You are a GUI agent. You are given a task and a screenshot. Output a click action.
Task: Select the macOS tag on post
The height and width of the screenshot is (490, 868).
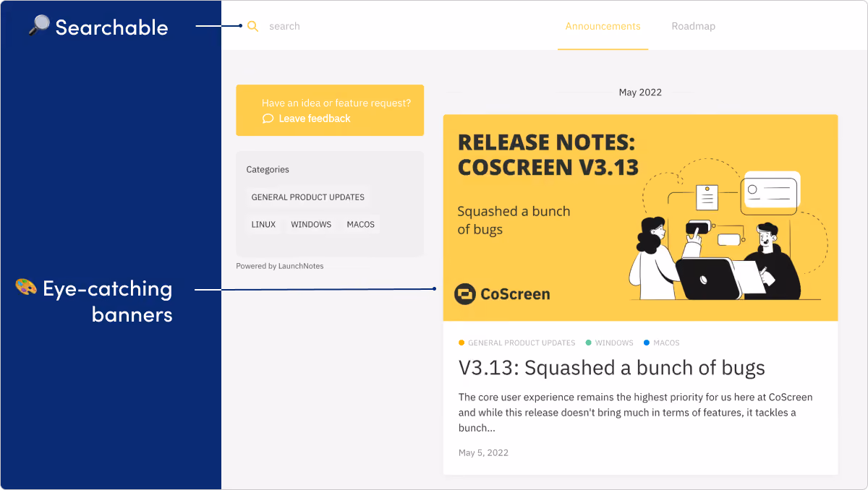pyautogui.click(x=662, y=343)
